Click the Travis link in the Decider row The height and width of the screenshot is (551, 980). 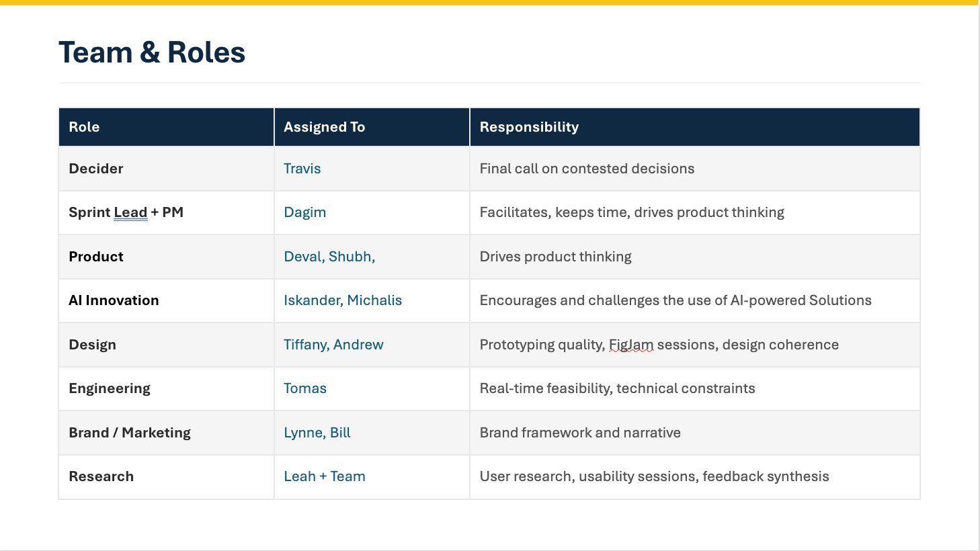click(302, 169)
